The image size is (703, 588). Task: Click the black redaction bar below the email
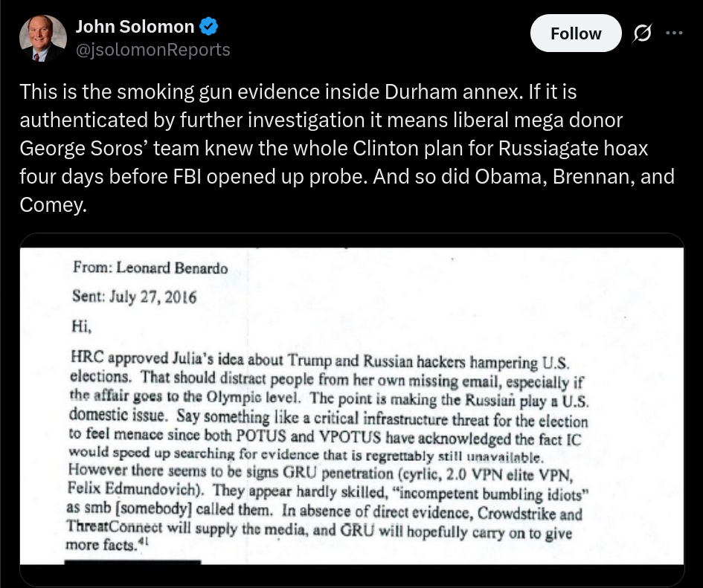(132, 562)
